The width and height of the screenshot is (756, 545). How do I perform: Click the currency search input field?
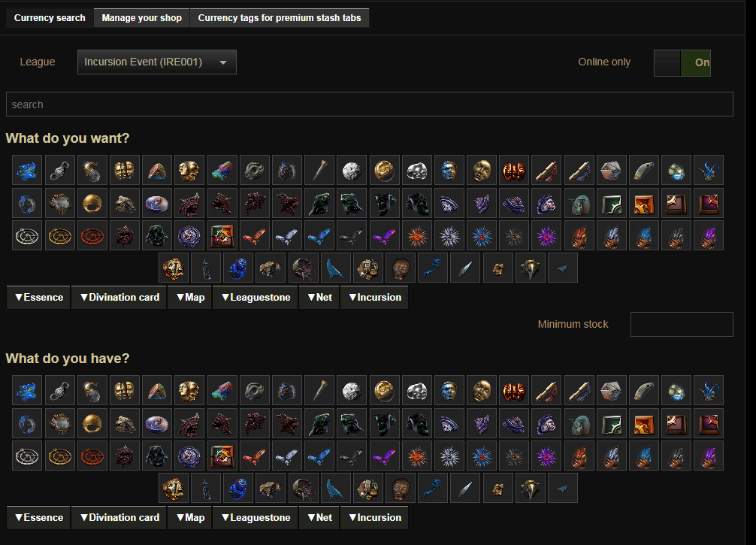(369, 104)
